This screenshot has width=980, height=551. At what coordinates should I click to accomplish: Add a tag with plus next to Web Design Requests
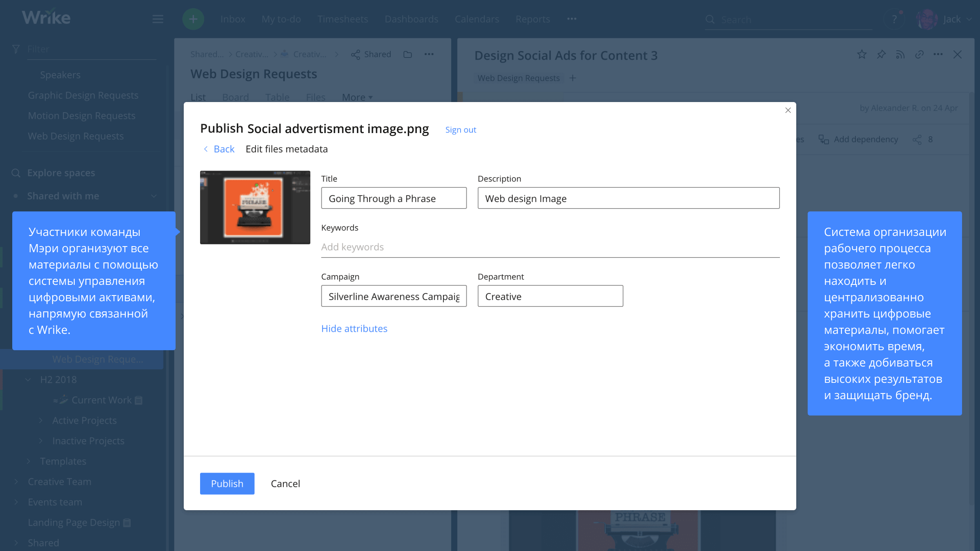tap(572, 78)
